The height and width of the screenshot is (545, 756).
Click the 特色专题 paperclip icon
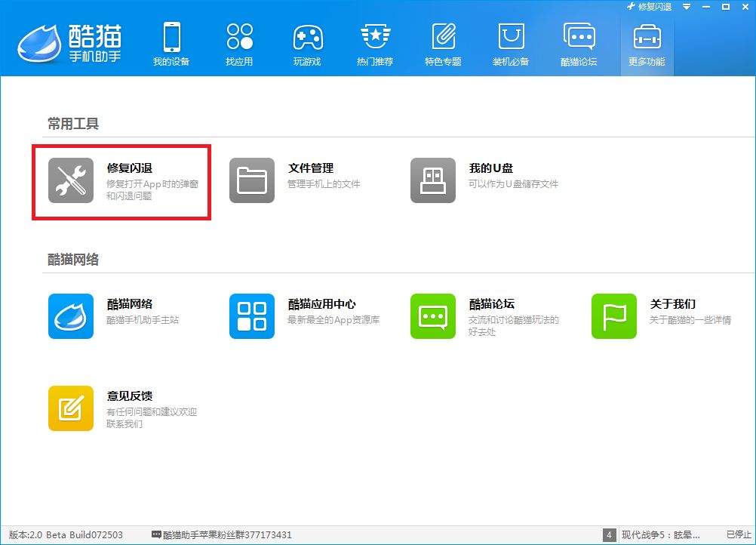(443, 37)
